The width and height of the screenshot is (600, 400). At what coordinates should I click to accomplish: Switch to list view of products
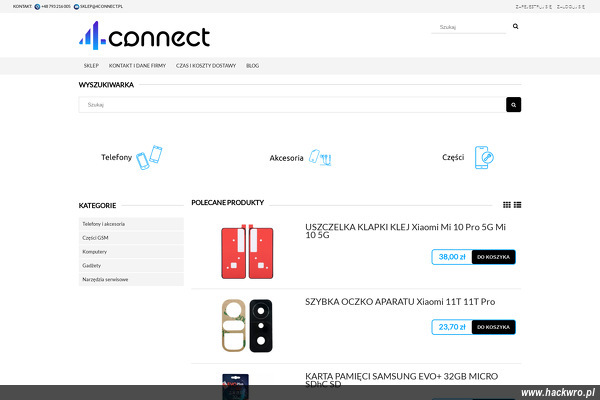[517, 205]
